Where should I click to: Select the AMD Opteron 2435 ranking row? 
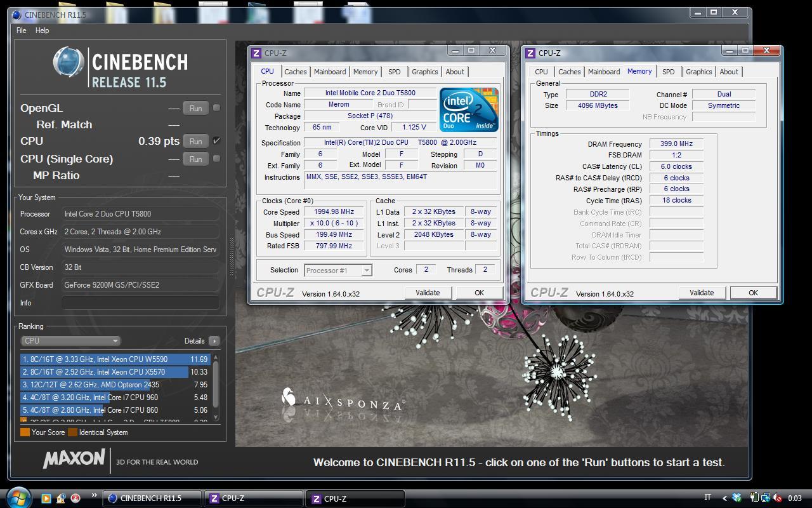[x=115, y=385]
